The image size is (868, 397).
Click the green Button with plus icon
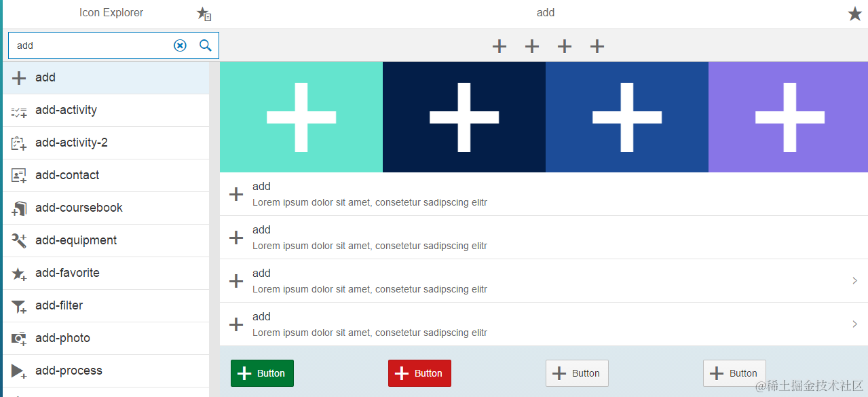click(262, 373)
